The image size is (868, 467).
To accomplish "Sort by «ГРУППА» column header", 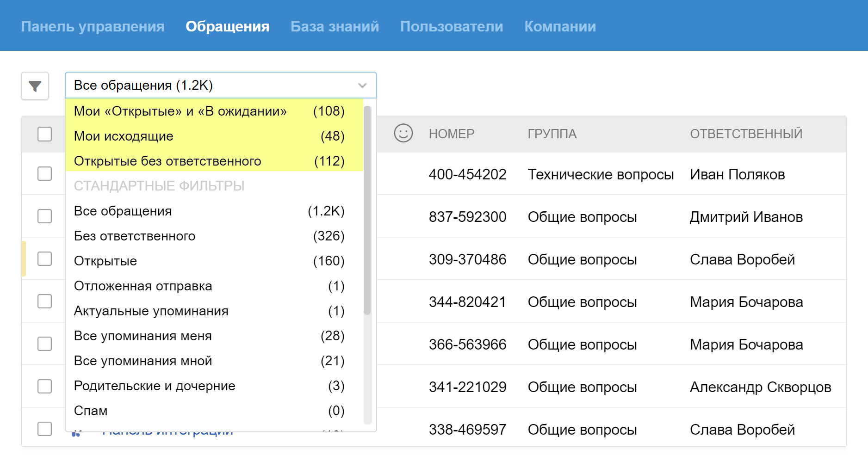I will click(x=552, y=134).
